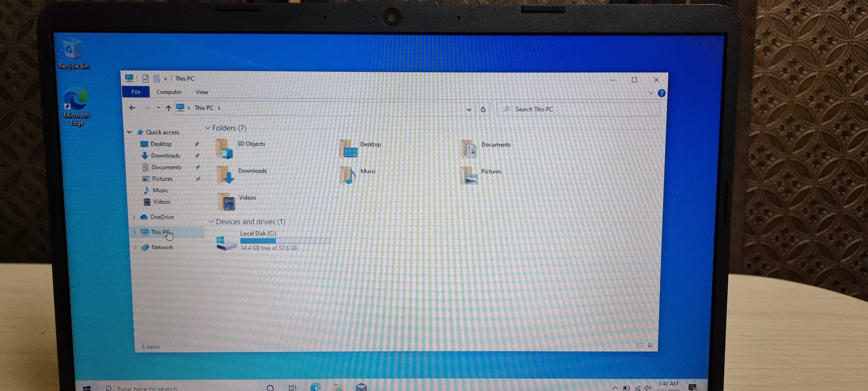This screenshot has height=391, width=868.
Task: Open the Computer ribbon tab
Action: pyautogui.click(x=169, y=92)
